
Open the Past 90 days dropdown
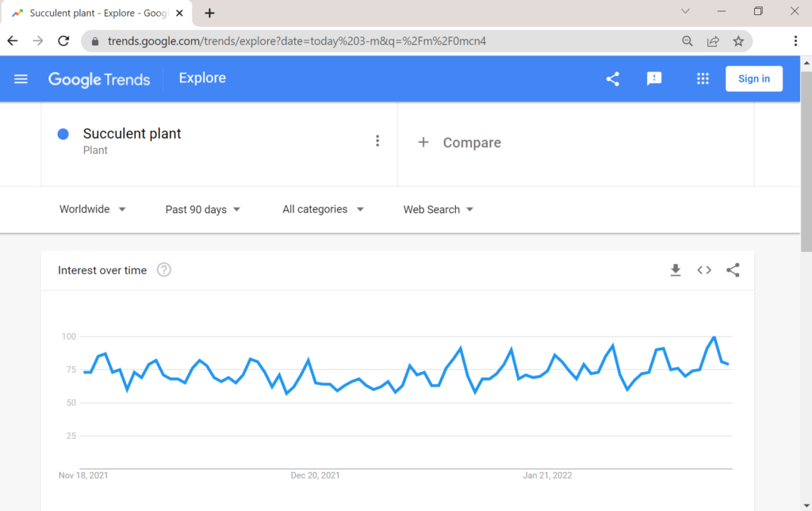point(202,209)
